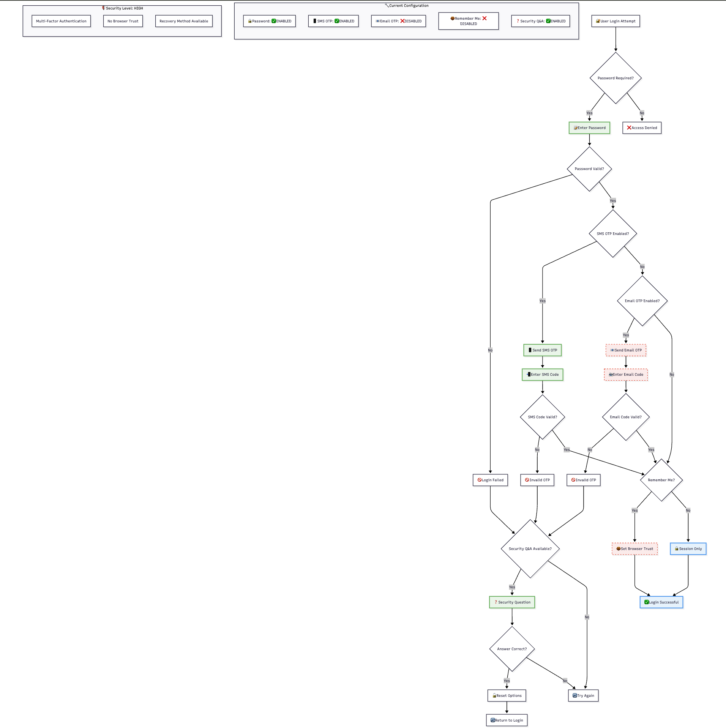The height and width of the screenshot is (728, 726).
Task: Click the Return to Login node
Action: coord(507,720)
